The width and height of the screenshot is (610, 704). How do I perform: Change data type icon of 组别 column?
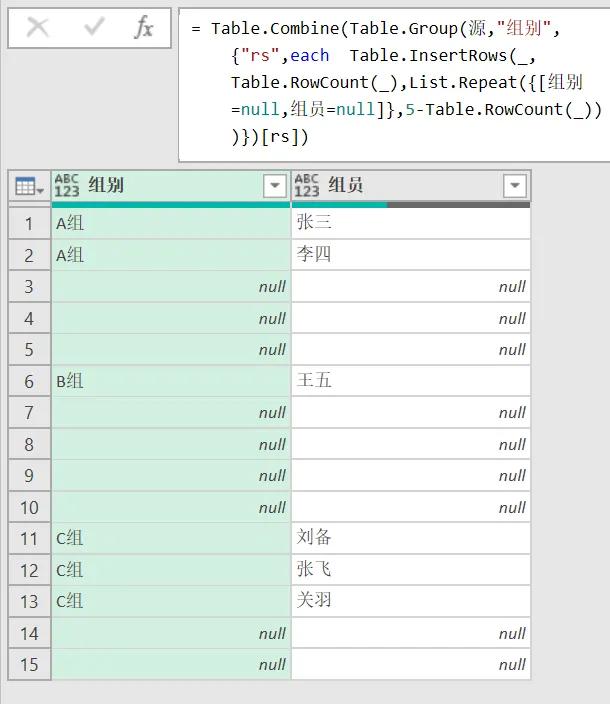tap(67, 185)
